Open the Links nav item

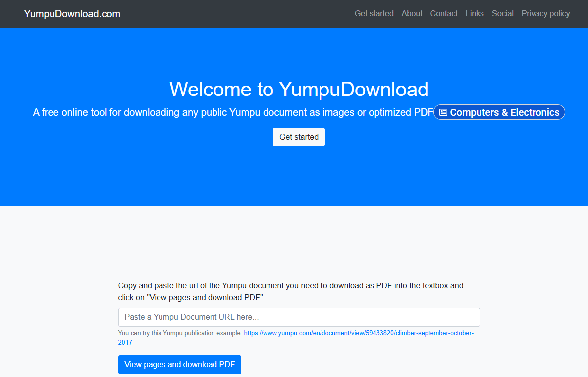click(x=475, y=14)
